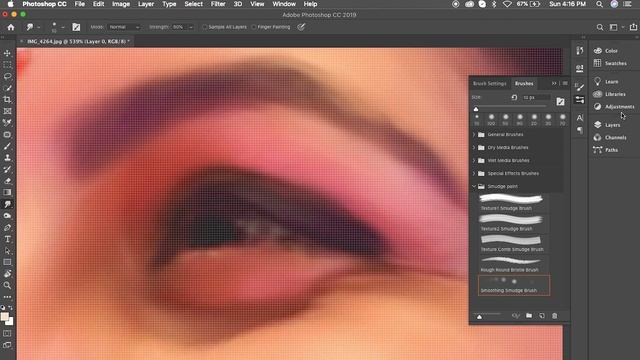
Task: Select the Horizontal Type tool
Action: coord(7,239)
